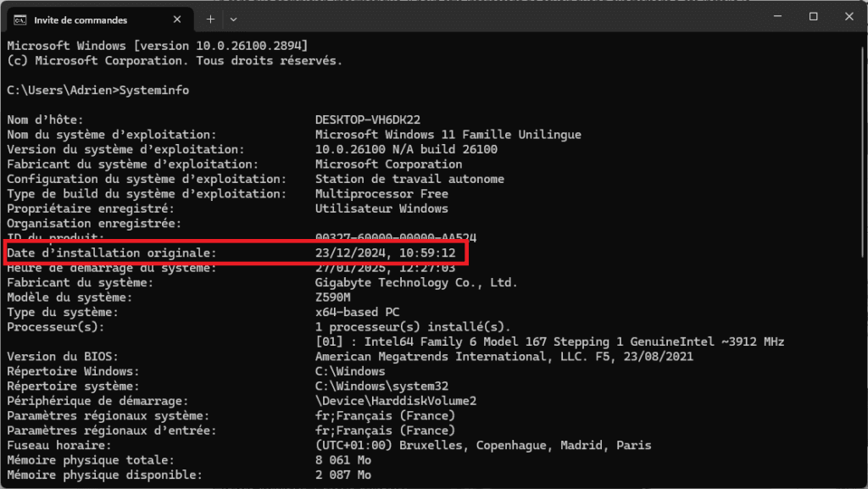Click install date '23/12/2024, 10:59:12'

(386, 253)
